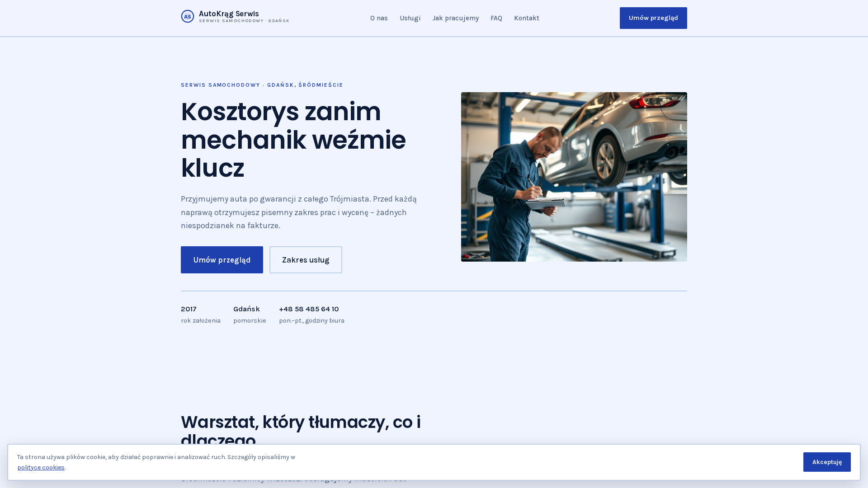Click the rok założenia caption
Screen dimensions: 868x488
[x=201, y=321]
